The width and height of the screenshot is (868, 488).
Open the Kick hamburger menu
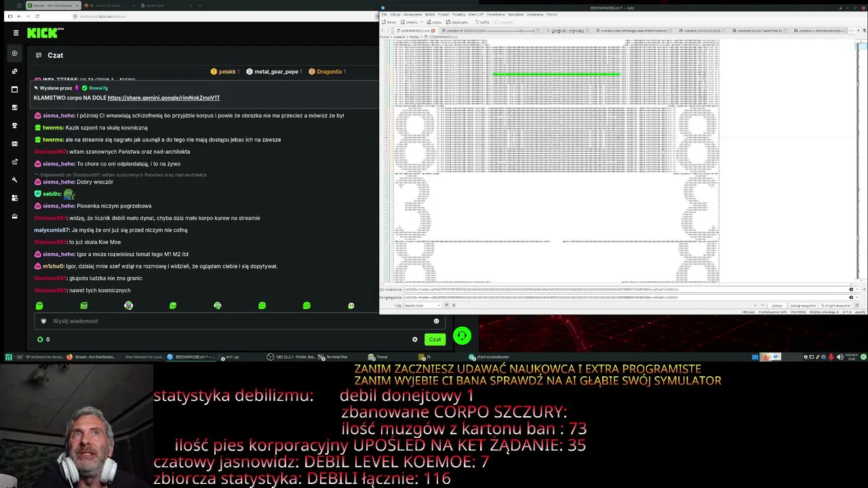pyautogui.click(x=16, y=33)
